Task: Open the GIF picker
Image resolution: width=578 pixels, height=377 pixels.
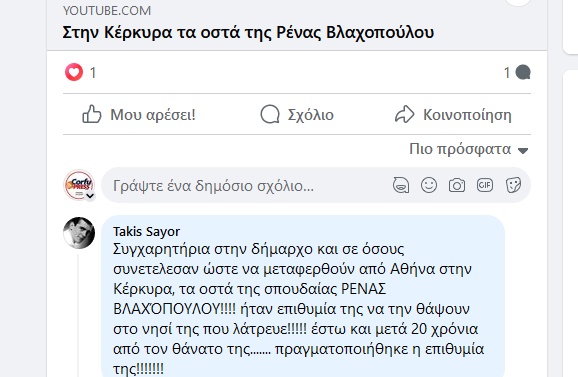Action: 485,185
